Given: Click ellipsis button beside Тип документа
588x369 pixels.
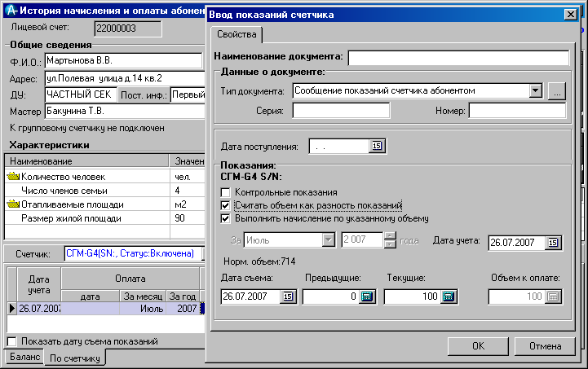Looking at the screenshot, I should click(557, 90).
